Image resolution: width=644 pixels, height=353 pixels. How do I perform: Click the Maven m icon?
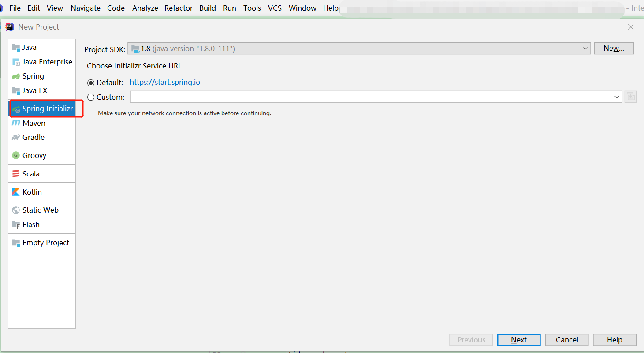16,123
